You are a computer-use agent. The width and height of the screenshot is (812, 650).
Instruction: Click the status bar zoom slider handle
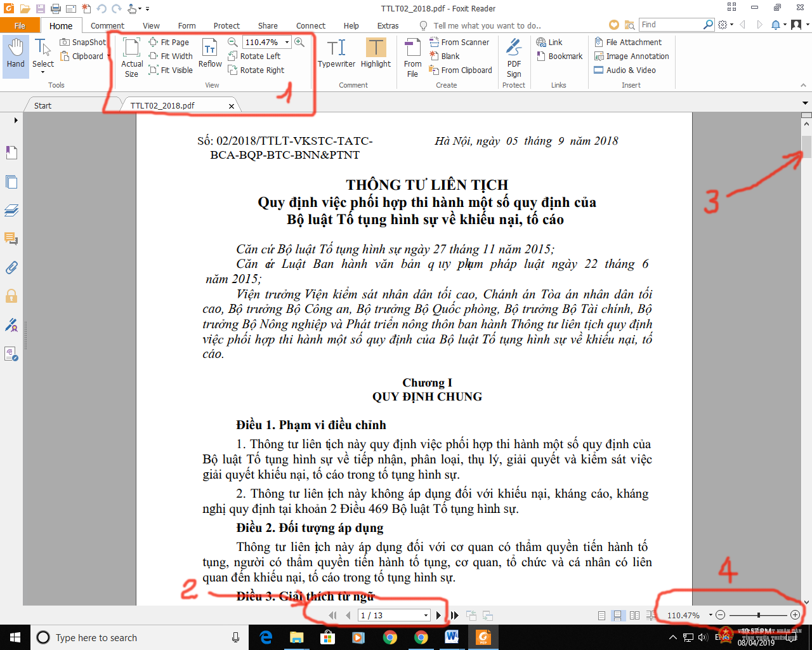pos(759,615)
